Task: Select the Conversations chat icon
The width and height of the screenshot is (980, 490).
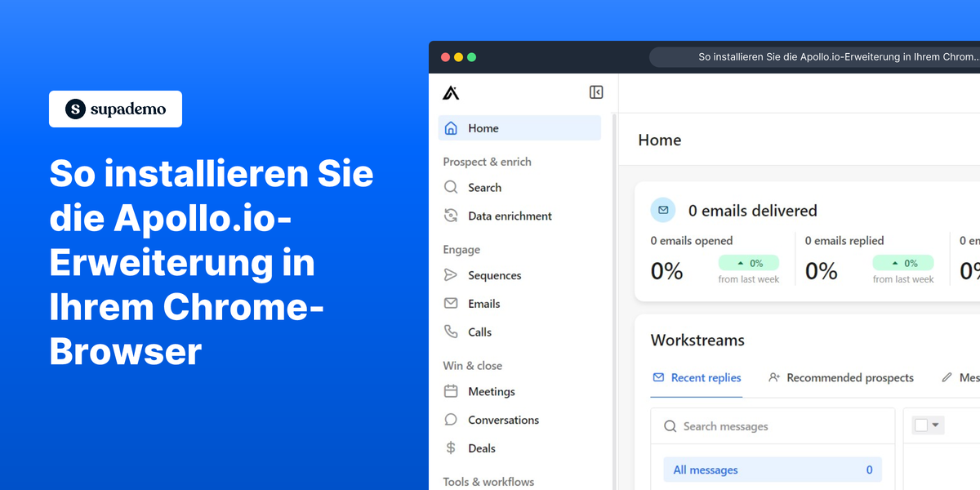Action: coord(451,420)
